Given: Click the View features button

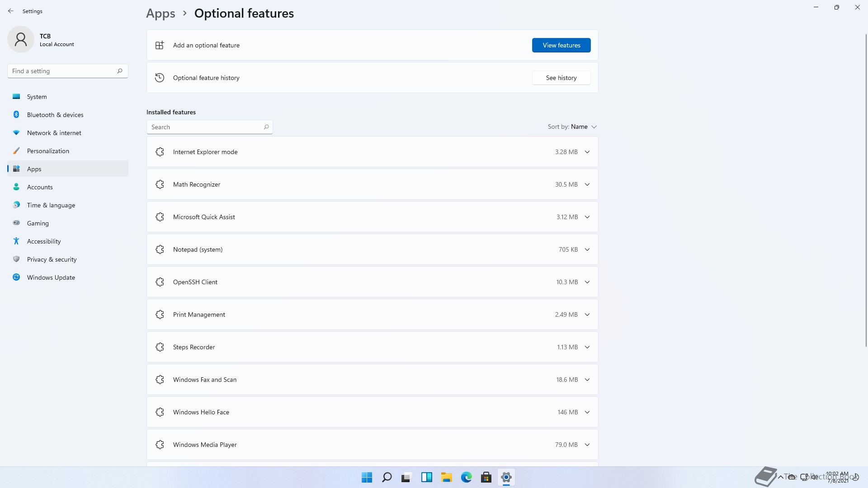Looking at the screenshot, I should pos(561,45).
